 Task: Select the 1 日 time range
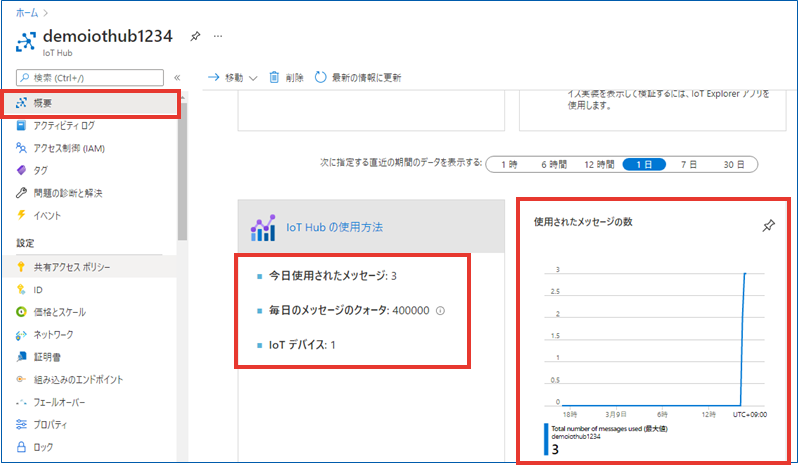[644, 164]
